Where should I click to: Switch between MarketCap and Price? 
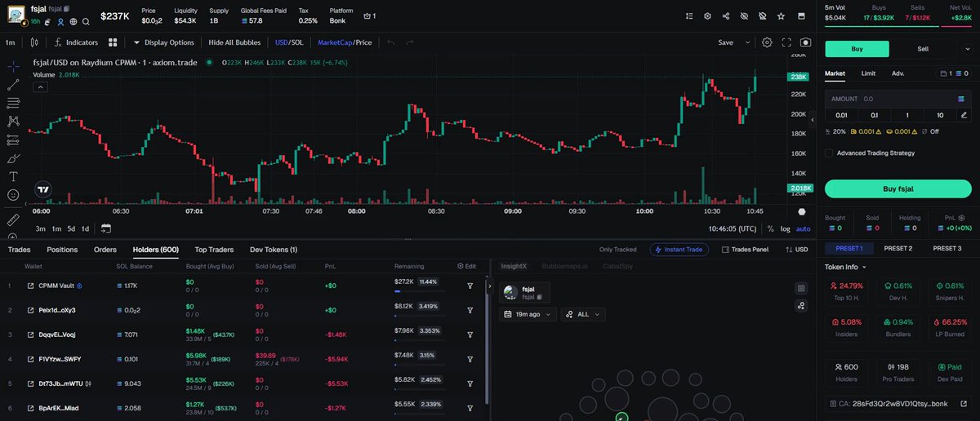pyautogui.click(x=344, y=42)
